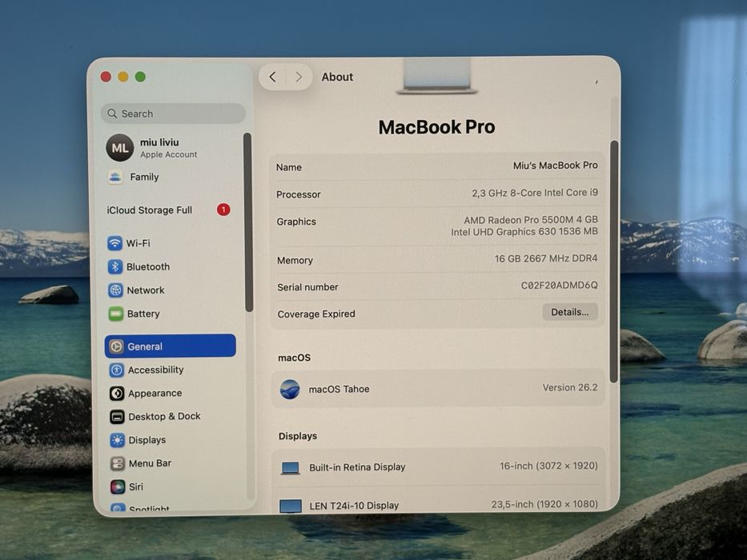This screenshot has width=747, height=560.
Task: Click the About title in toolbar
Action: (x=337, y=77)
